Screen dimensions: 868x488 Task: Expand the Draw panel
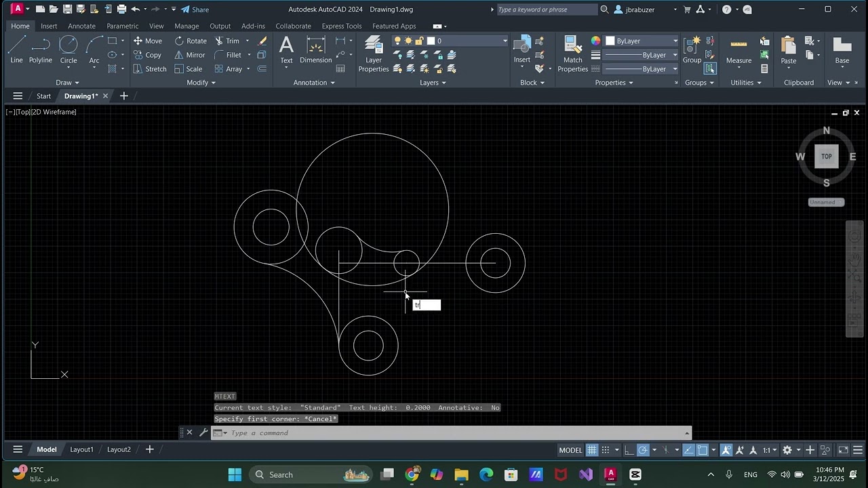click(68, 83)
